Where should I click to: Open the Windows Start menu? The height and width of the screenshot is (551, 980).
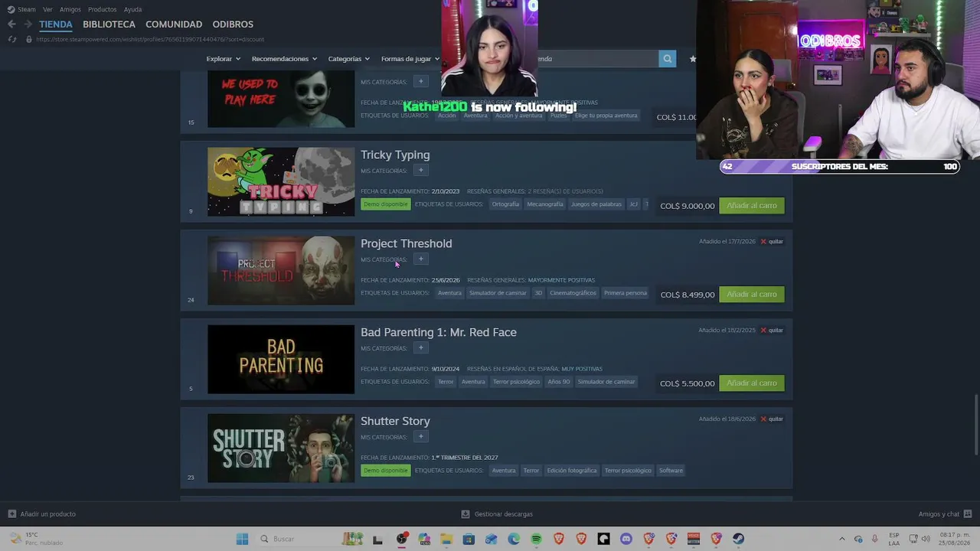pyautogui.click(x=242, y=539)
